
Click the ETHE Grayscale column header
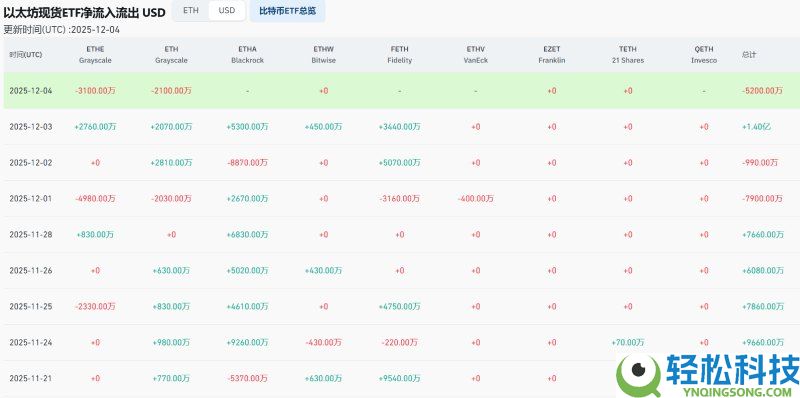point(95,55)
